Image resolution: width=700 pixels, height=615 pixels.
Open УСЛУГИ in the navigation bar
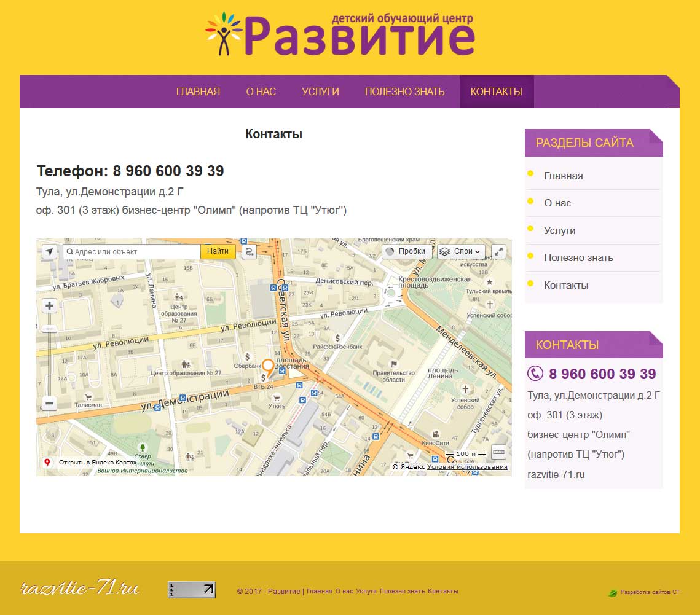click(x=321, y=92)
